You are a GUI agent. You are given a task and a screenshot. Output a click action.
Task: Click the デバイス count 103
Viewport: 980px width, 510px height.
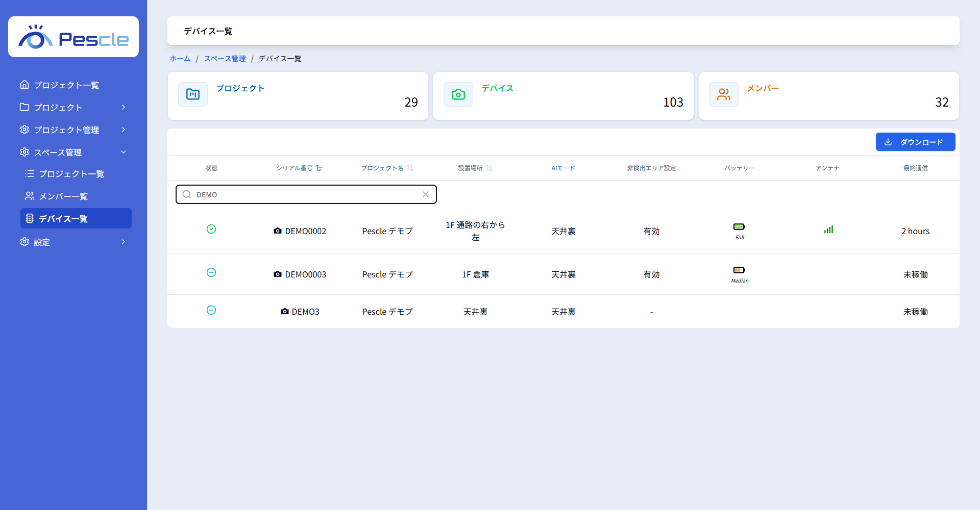click(x=673, y=102)
